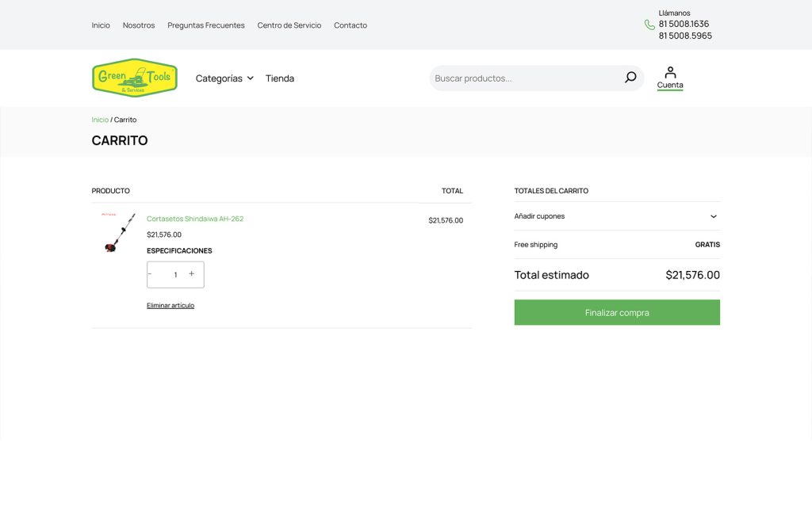This screenshot has height=515, width=812.
Task: Click Inicio in the breadcrumb trail
Action: (99, 119)
